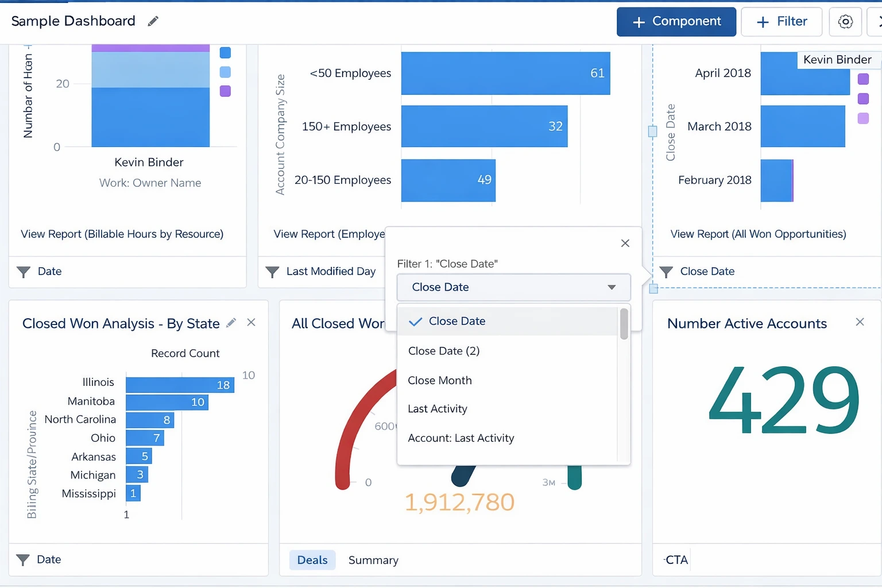Click the scrollbar in the filter options list
The image size is (882, 588).
point(624,324)
